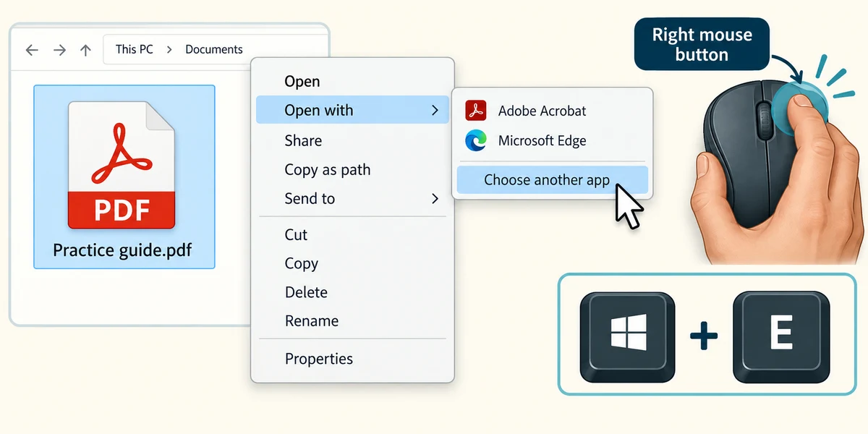Expand the Send to submenu arrow
The width and height of the screenshot is (868, 434).
point(435,199)
